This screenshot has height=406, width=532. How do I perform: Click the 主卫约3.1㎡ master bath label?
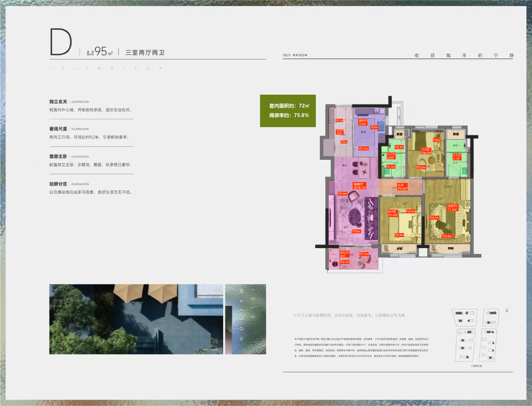tap(457, 157)
